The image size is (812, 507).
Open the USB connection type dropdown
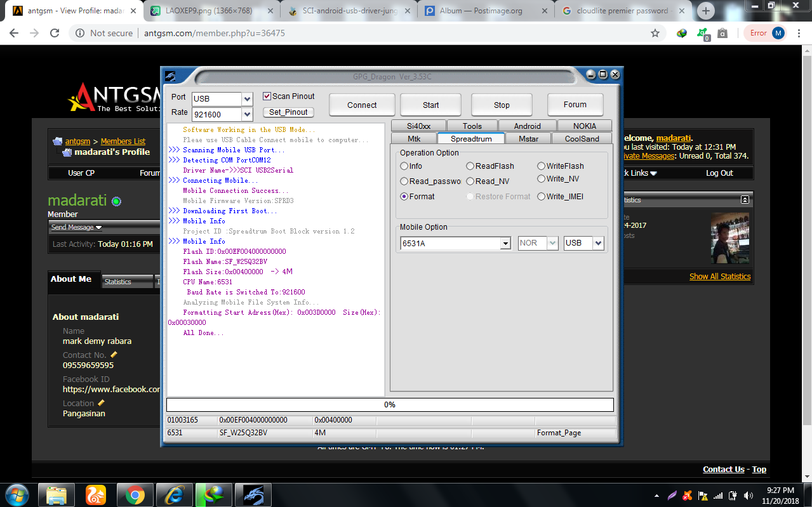[598, 243]
